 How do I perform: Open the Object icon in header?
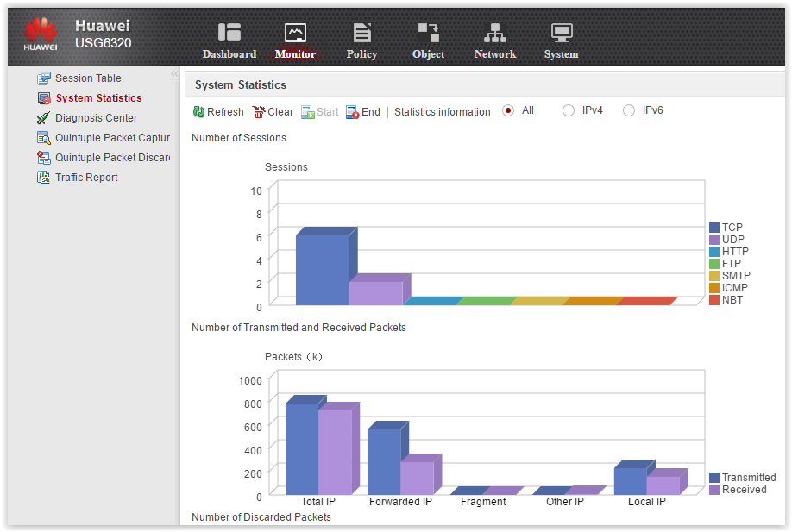pos(428,32)
